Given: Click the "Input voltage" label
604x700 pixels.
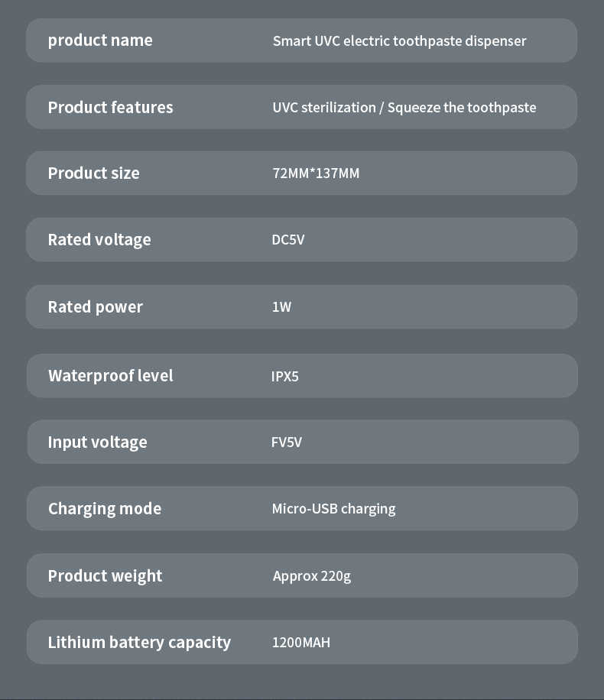Looking at the screenshot, I should [97, 442].
